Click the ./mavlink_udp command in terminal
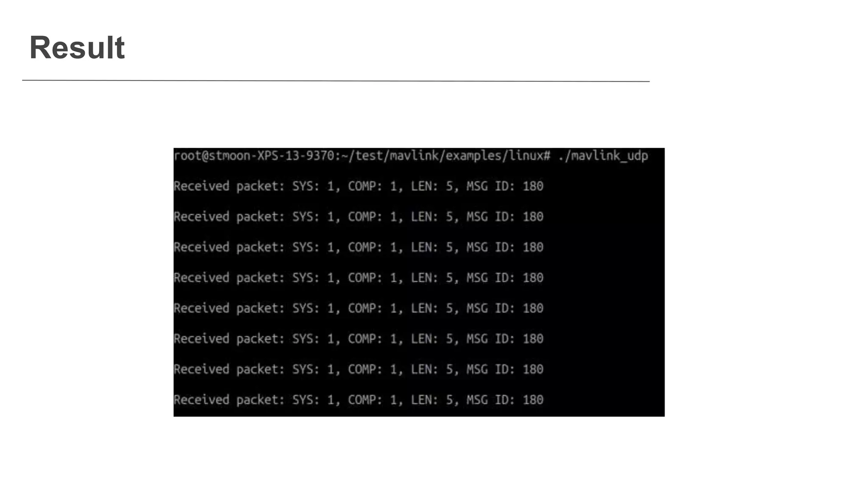 click(603, 156)
